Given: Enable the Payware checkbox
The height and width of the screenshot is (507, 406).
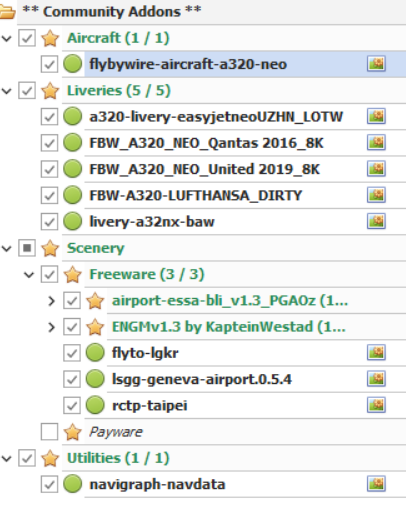Looking at the screenshot, I should tap(49, 432).
